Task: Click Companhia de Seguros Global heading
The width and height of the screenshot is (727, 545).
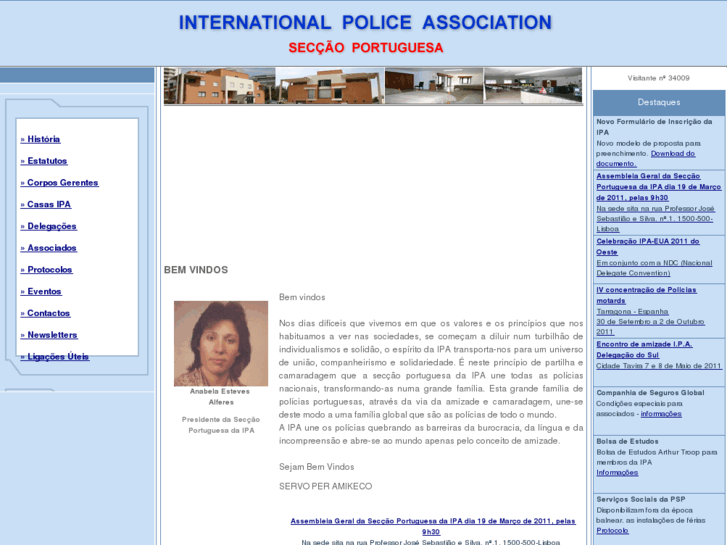Action: (650, 393)
